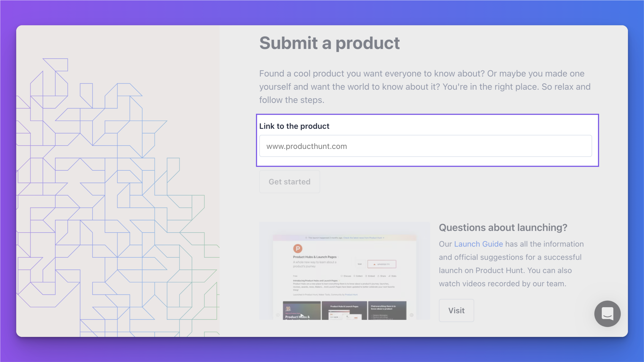Viewport: 644px width, 362px height.
Task: Select middle Product Hubs & Launch Pages slide
Action: point(344,311)
